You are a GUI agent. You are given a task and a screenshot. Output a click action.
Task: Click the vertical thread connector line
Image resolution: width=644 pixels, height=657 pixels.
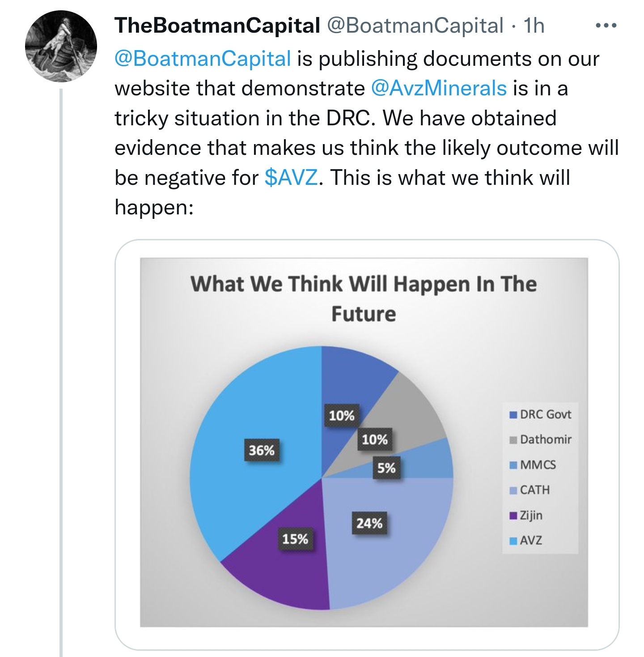[x=61, y=372]
